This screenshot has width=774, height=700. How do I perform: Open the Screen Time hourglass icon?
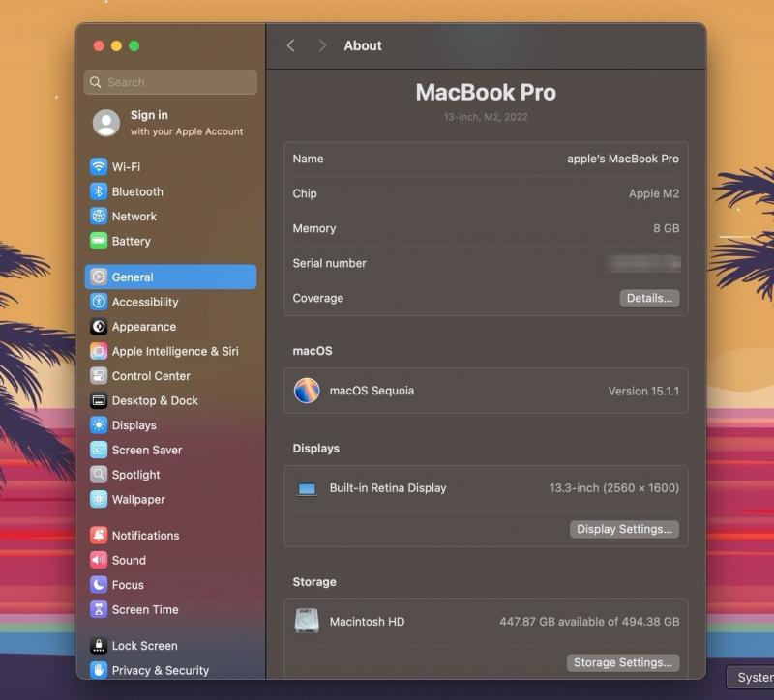tap(99, 609)
